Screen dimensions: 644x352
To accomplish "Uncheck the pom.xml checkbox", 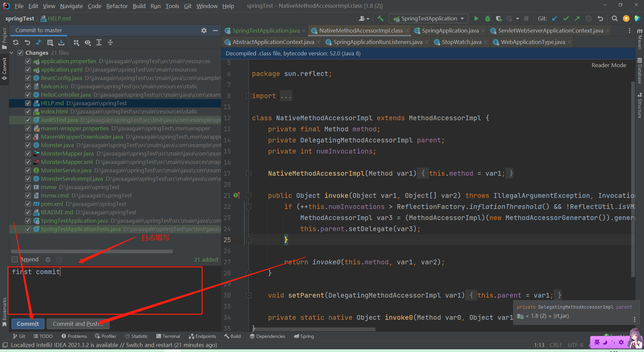I will (x=28, y=204).
